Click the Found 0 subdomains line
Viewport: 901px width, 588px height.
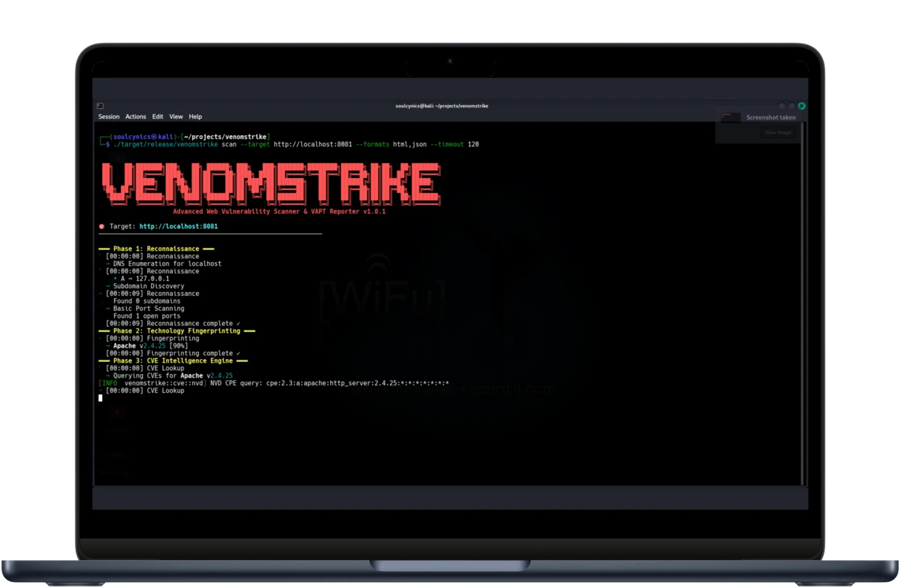pyautogui.click(x=146, y=301)
